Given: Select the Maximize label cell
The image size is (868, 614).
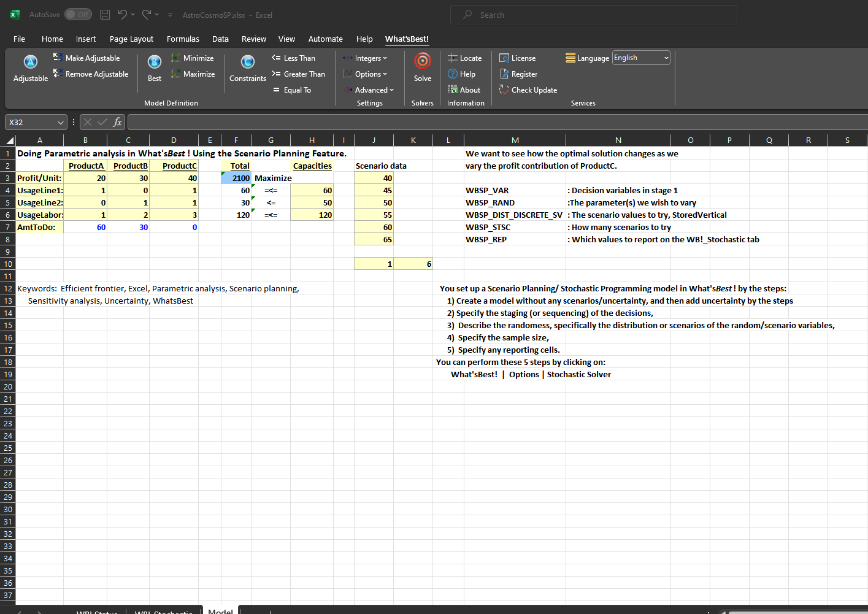Looking at the screenshot, I should tap(271, 178).
